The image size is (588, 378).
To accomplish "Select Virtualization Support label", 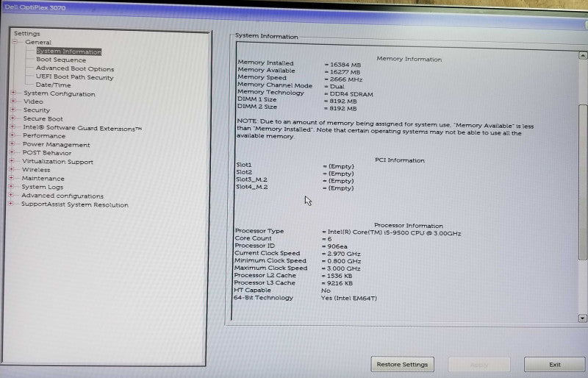I will pyautogui.click(x=57, y=162).
